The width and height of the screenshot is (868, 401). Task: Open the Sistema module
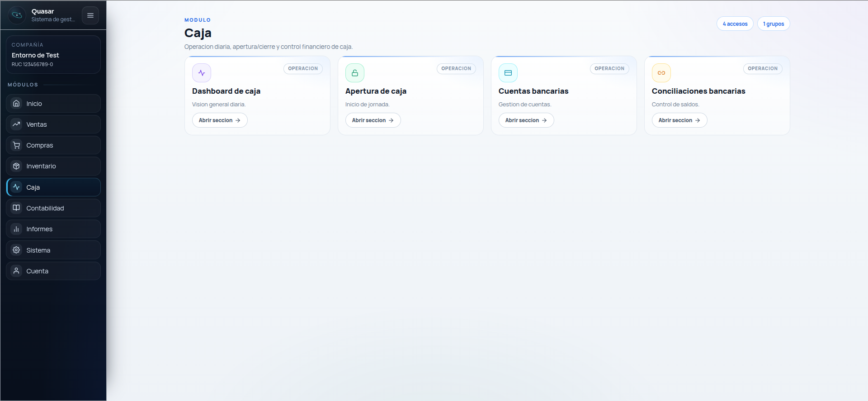(x=53, y=250)
